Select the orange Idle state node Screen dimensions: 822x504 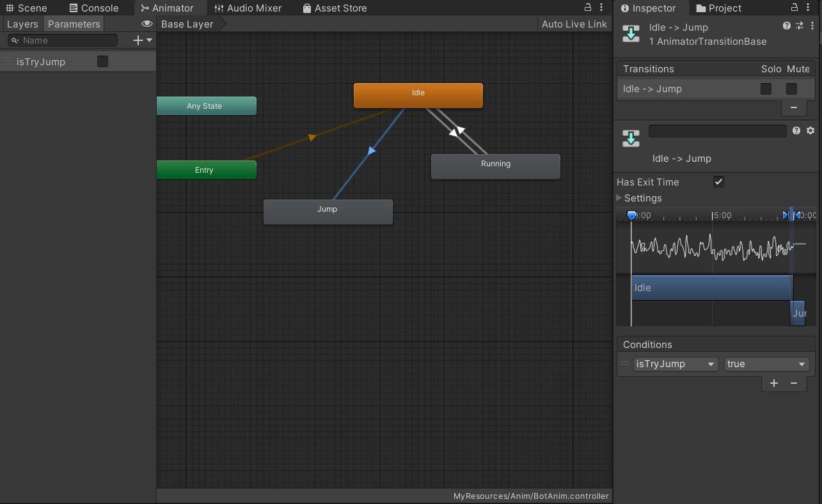pyautogui.click(x=418, y=96)
